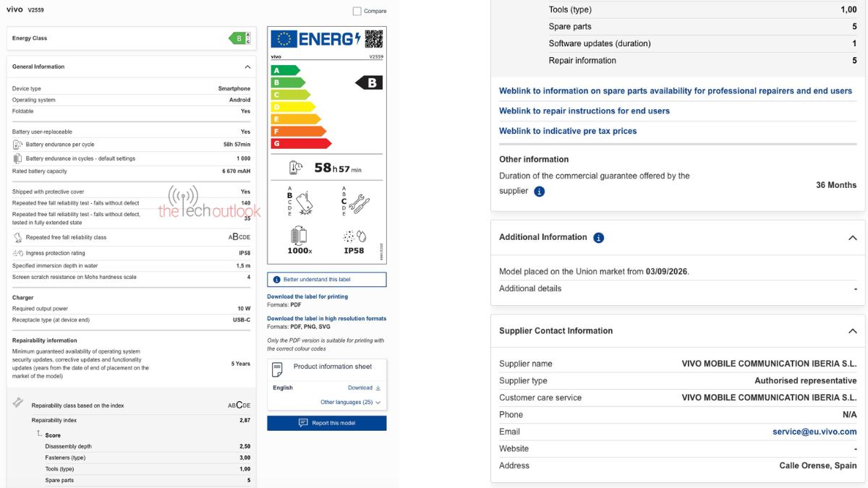This screenshot has height=488, width=868.
Task: Click the vivo V2559 model heading
Action: [25, 10]
